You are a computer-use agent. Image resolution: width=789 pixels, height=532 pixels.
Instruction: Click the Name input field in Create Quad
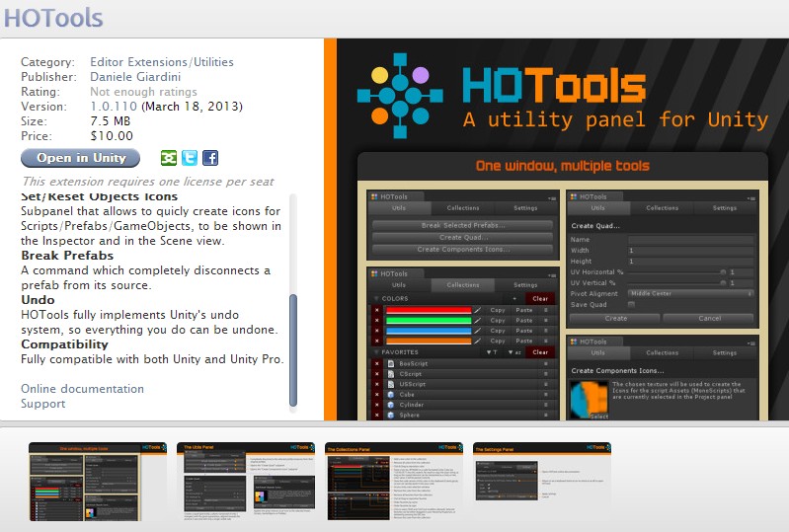[691, 240]
